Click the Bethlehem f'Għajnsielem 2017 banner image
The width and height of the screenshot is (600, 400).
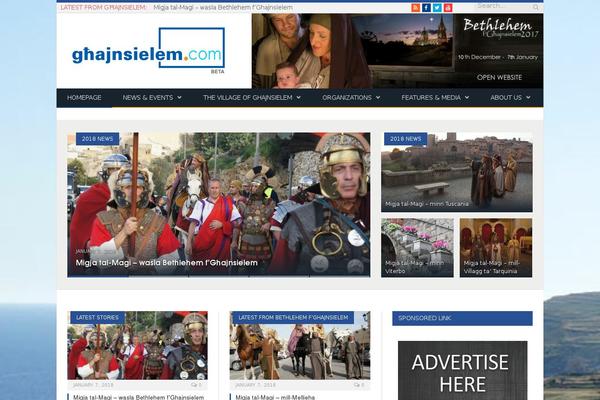tap(397, 51)
